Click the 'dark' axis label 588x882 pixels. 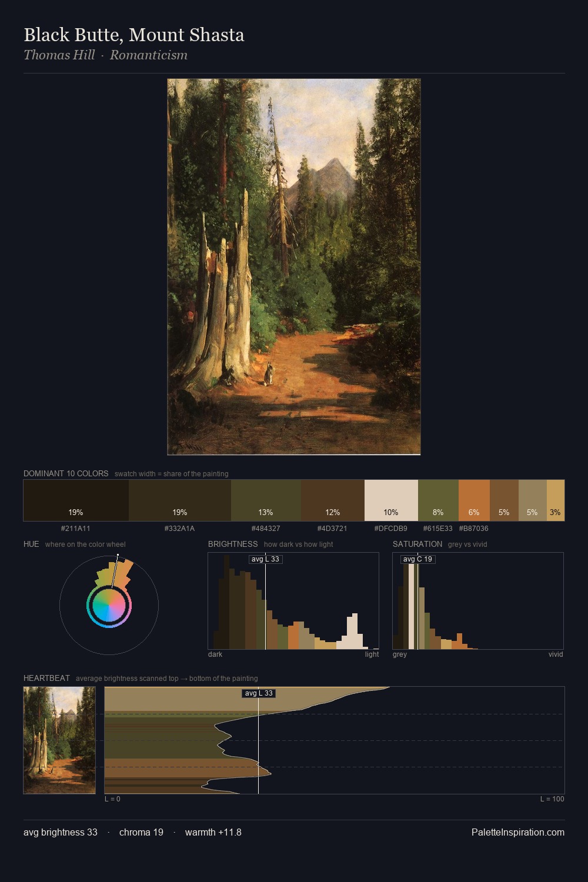[x=215, y=654]
